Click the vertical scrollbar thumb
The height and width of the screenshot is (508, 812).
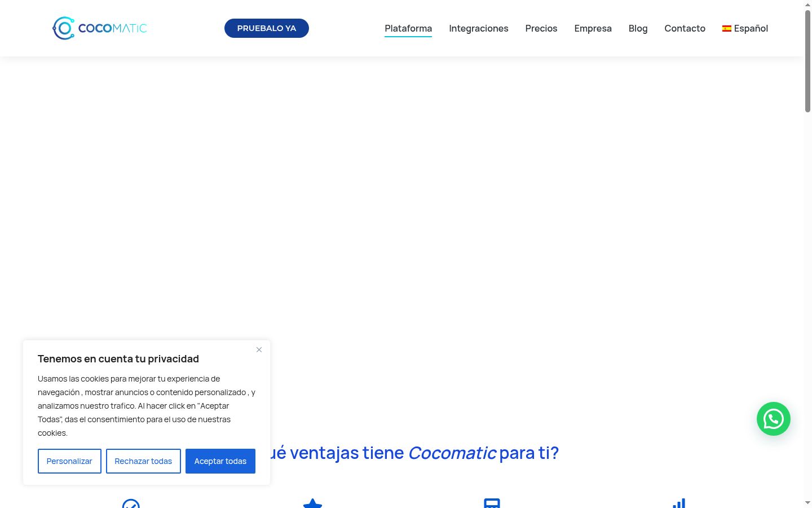[x=807, y=61]
